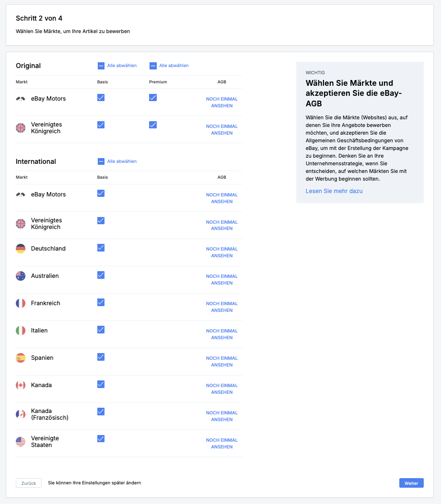This screenshot has width=441, height=504.
Task: View AGB again for Vereinigtes Königreich Original
Action: click(x=222, y=129)
